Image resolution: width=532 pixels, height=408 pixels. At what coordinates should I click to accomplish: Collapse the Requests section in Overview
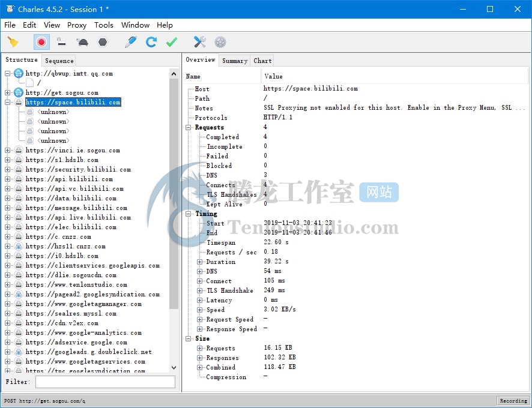(x=189, y=128)
